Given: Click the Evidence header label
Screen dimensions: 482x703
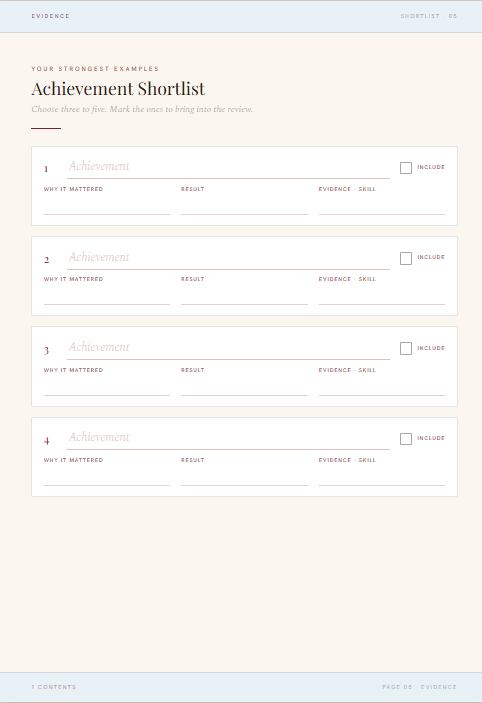Looking at the screenshot, I should tap(50, 16).
